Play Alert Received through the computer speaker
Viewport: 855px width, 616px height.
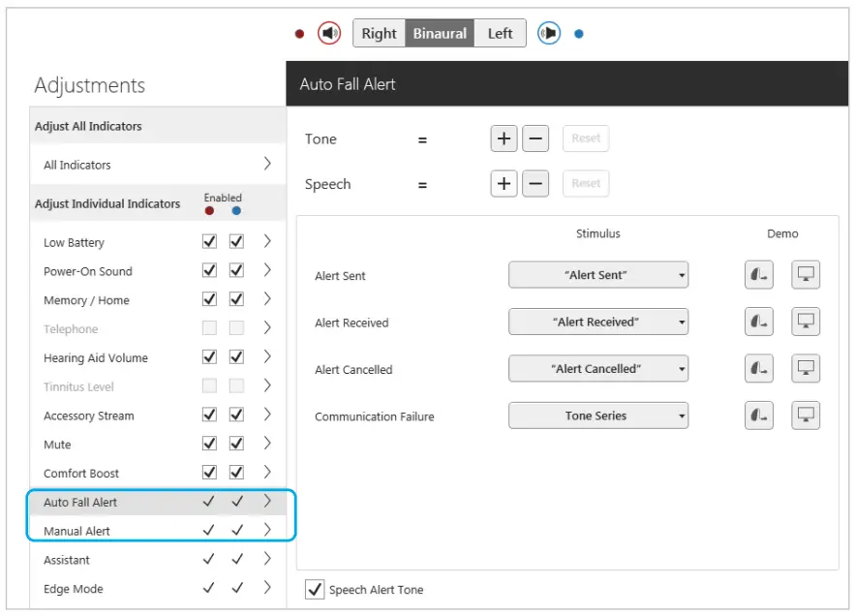805,321
